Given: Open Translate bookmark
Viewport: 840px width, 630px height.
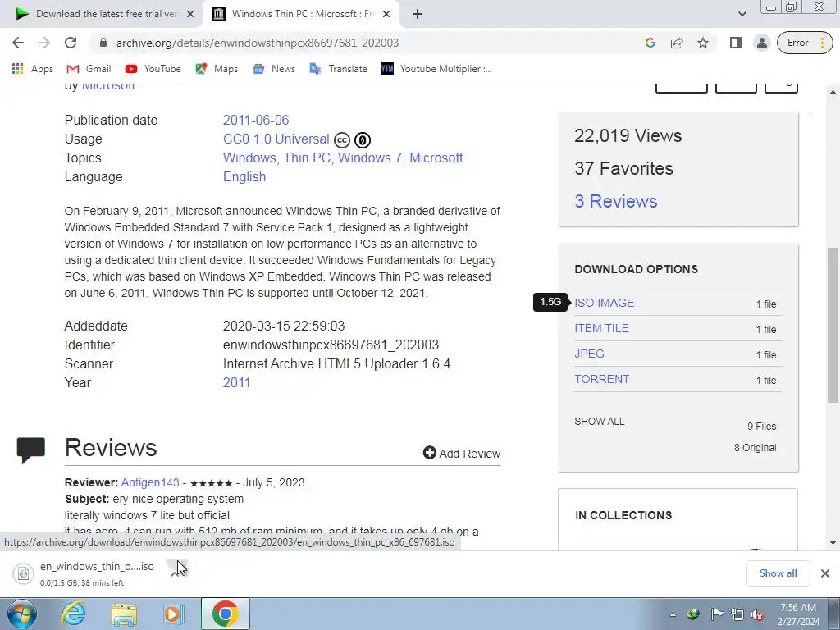Looking at the screenshot, I should 339,69.
